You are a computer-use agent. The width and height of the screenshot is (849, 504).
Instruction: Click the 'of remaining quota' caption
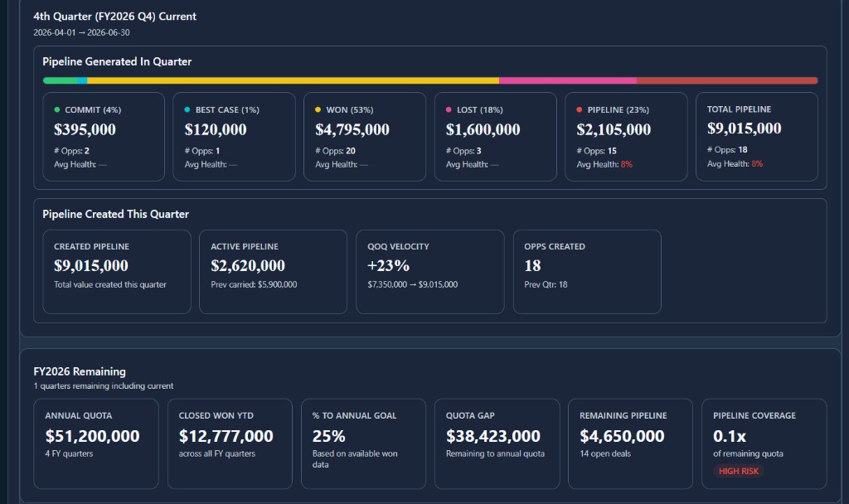(748, 453)
